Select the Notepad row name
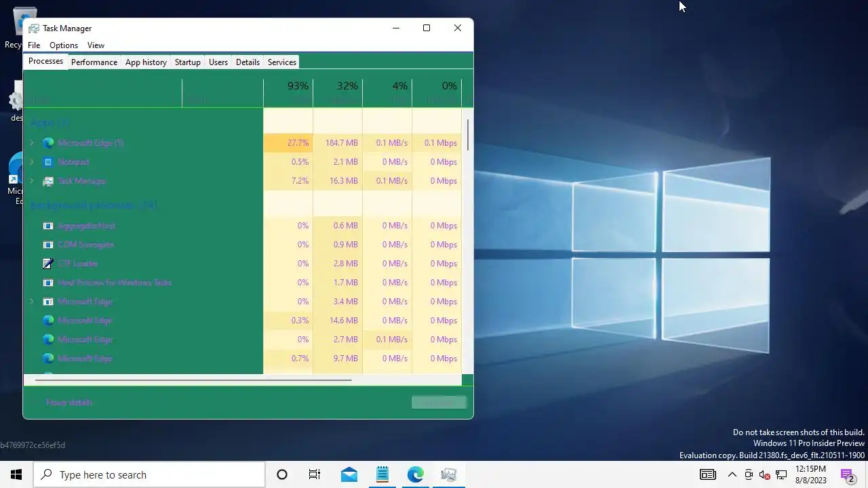 [x=73, y=162]
